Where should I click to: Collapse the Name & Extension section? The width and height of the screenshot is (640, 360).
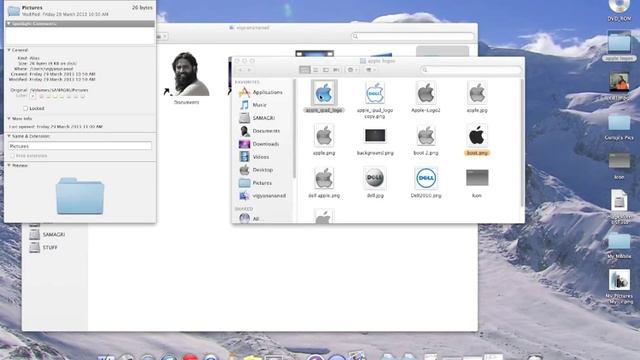click(9, 136)
